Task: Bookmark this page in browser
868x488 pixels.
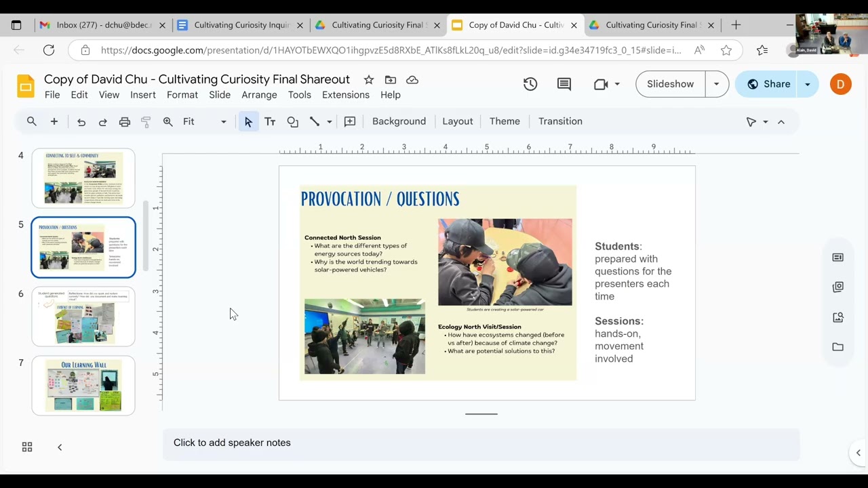Action: coord(726,50)
